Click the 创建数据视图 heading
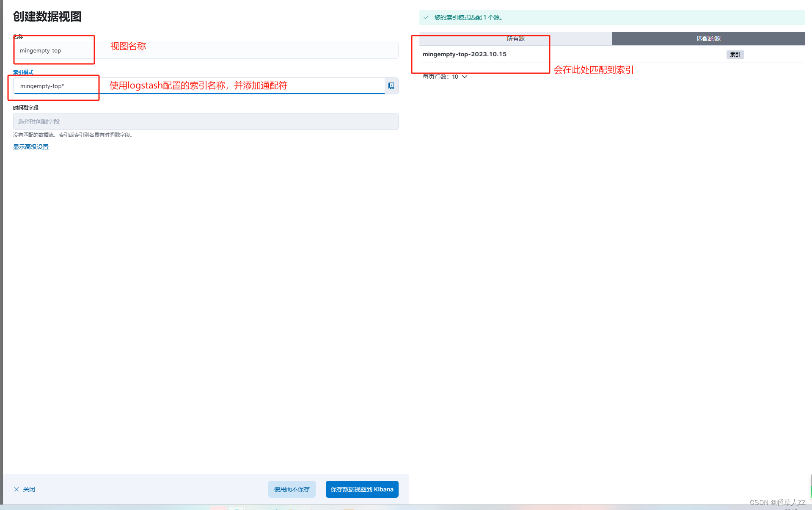This screenshot has height=510, width=812. click(x=47, y=16)
